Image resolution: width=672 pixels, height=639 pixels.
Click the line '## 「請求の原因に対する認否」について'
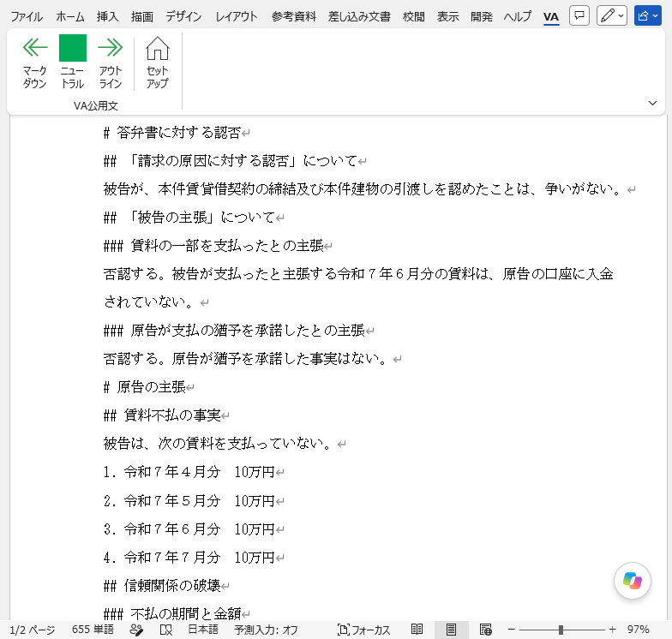230,161
